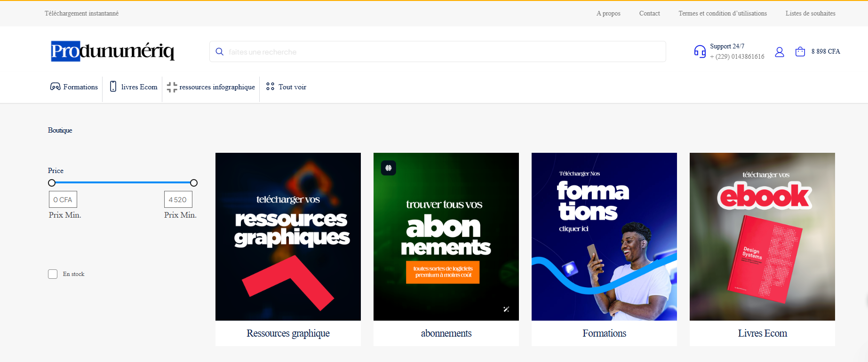Click the Produnumériq logo
This screenshot has height=362, width=868.
tap(113, 51)
